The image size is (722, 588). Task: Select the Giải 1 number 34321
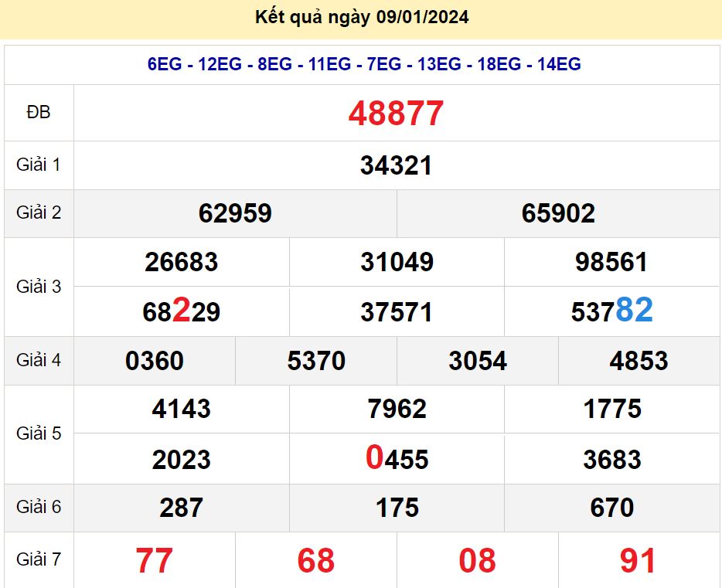coord(396,165)
